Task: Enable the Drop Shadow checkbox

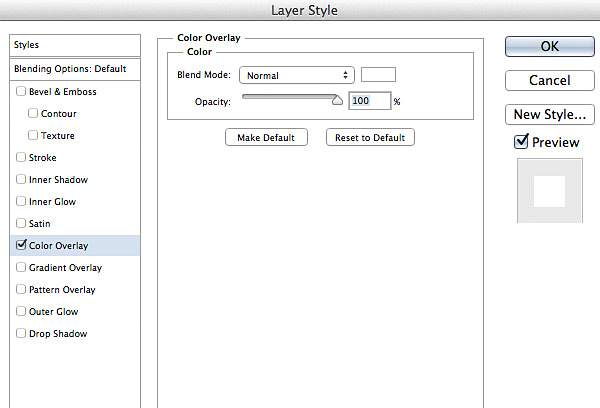Action: pyautogui.click(x=22, y=334)
